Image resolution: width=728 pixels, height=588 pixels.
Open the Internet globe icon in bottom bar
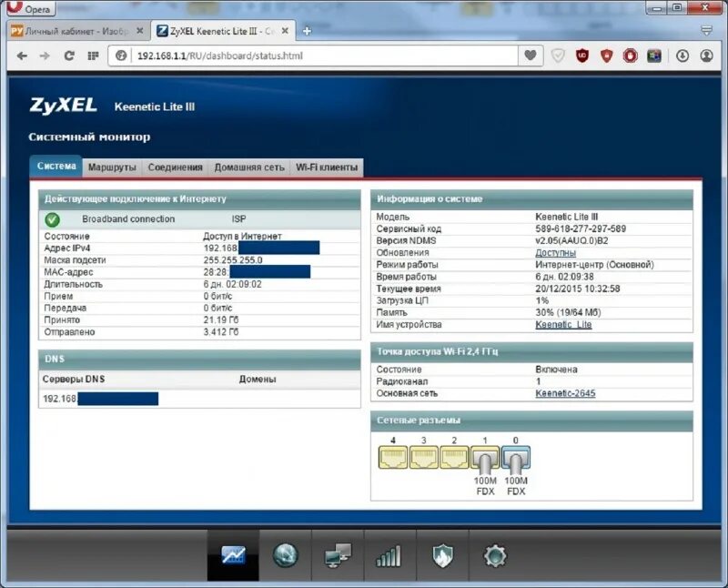point(285,555)
